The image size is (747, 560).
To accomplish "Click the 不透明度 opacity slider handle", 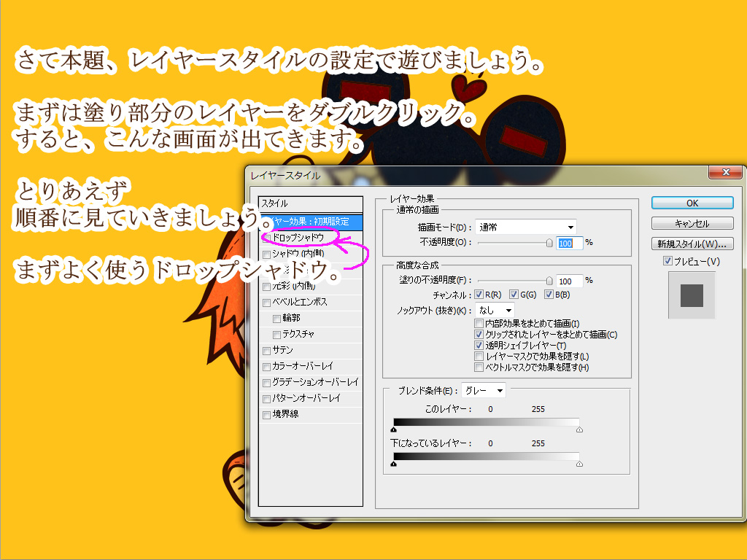I will pos(549,243).
